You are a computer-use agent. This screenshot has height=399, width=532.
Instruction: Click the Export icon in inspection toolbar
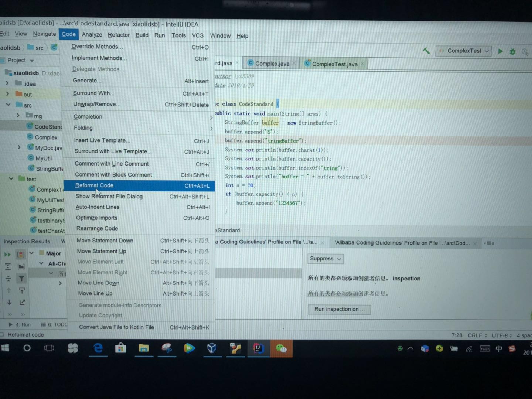pos(22,302)
